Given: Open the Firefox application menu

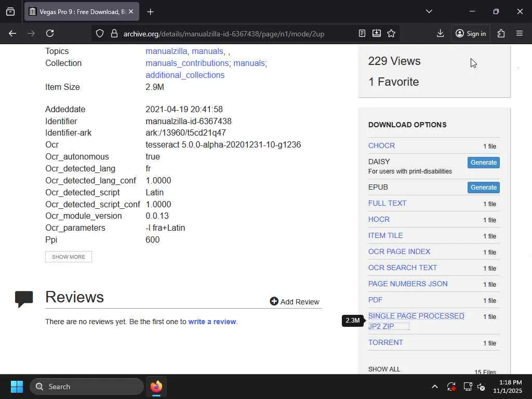Looking at the screenshot, I should [519, 33].
